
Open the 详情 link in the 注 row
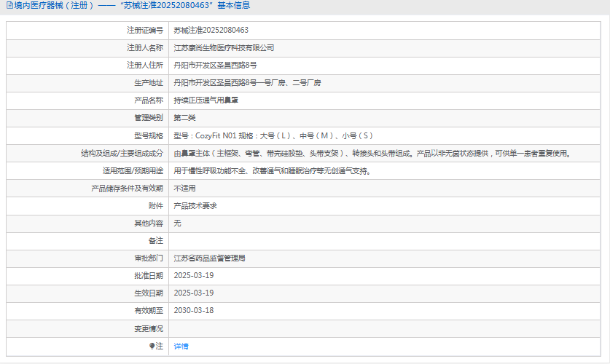[181, 346]
